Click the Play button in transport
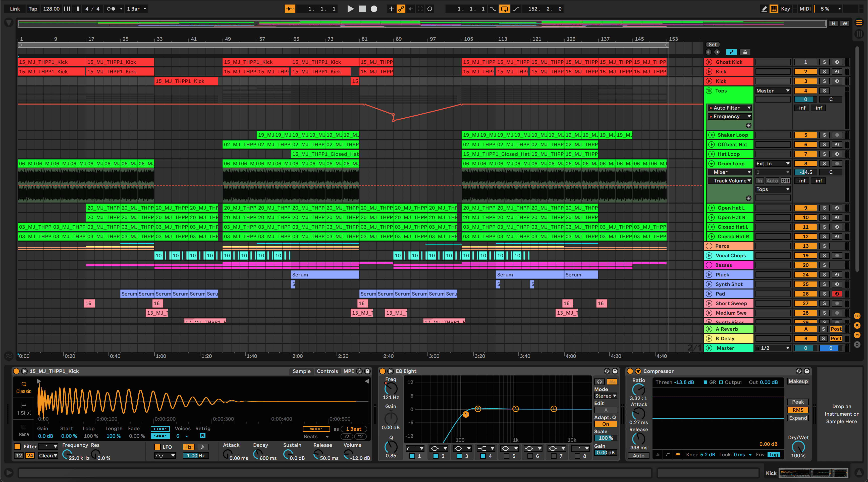The height and width of the screenshot is (482, 868). click(x=350, y=9)
